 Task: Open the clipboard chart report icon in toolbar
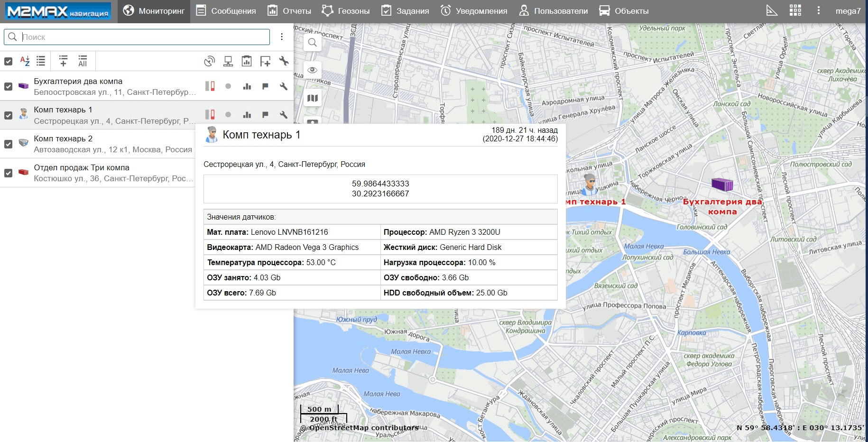point(247,61)
